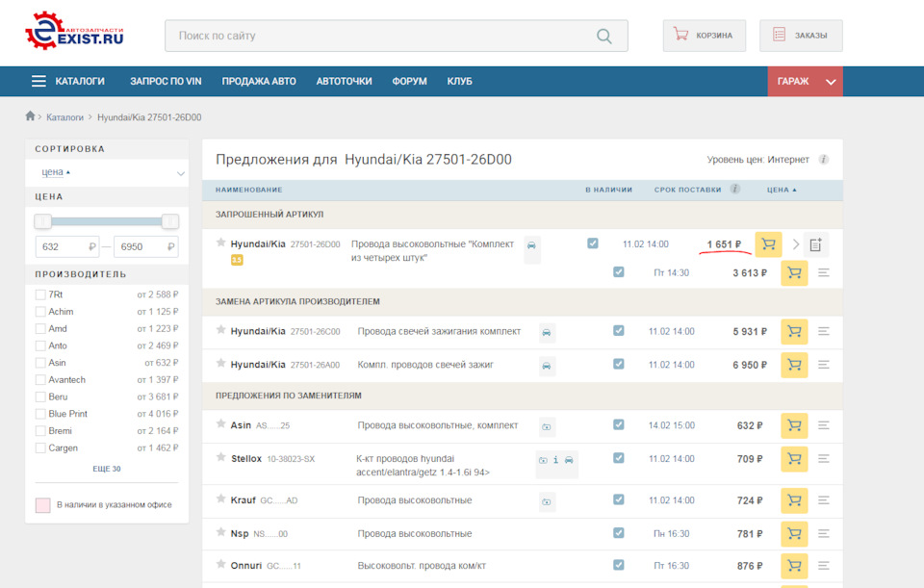Click the search magnifier icon
Viewport: 924px width, 588px height.
pyautogui.click(x=603, y=37)
